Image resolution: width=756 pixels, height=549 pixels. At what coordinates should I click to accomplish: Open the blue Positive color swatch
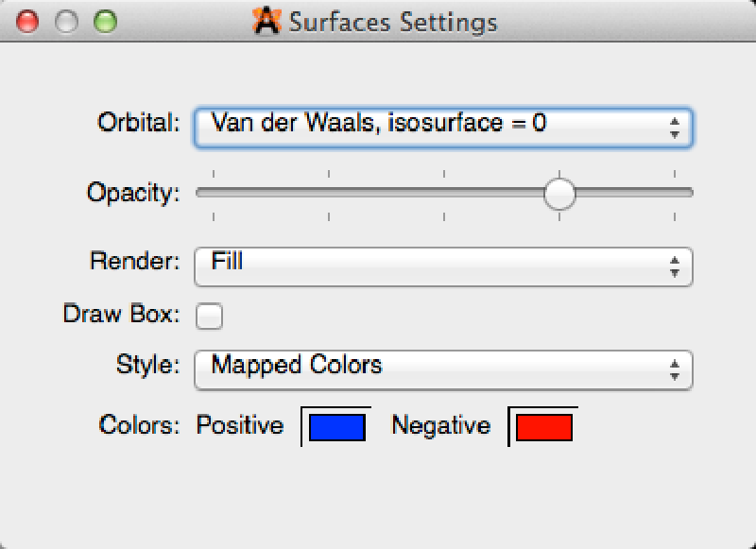point(336,427)
